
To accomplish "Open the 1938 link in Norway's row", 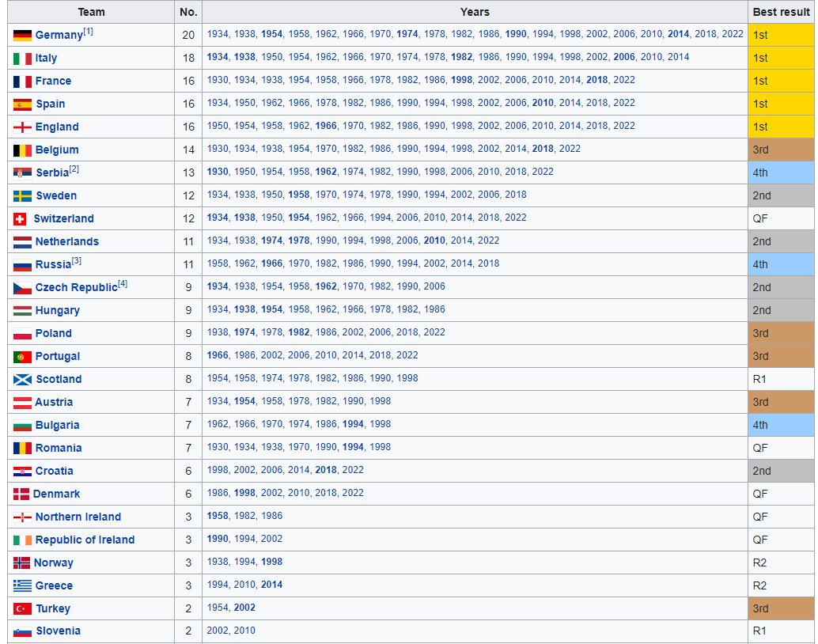I will tap(218, 562).
